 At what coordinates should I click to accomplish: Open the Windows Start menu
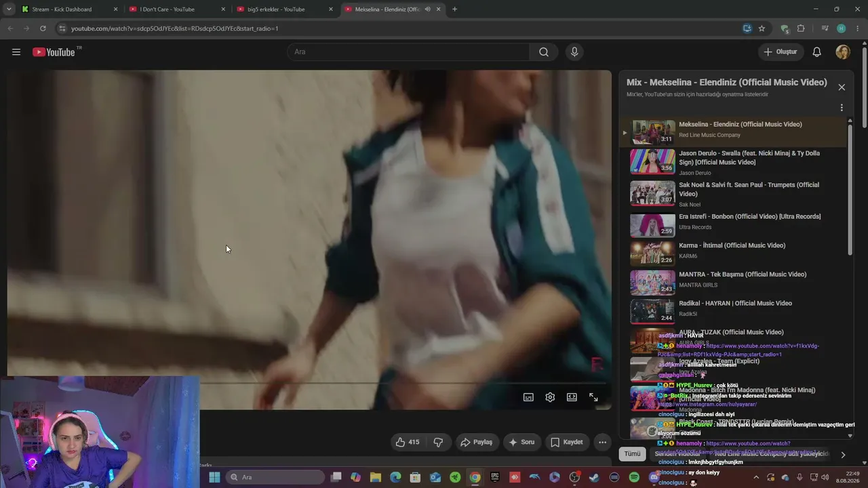coord(214,477)
